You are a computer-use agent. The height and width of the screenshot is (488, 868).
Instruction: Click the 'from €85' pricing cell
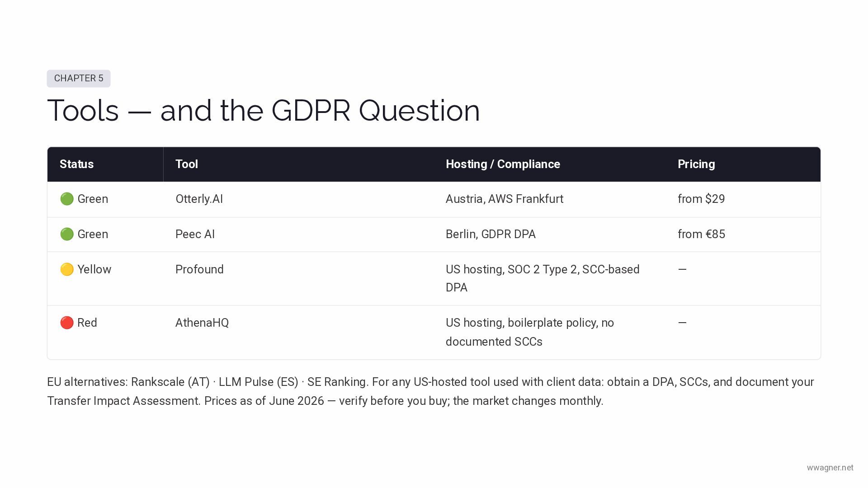[x=701, y=234]
